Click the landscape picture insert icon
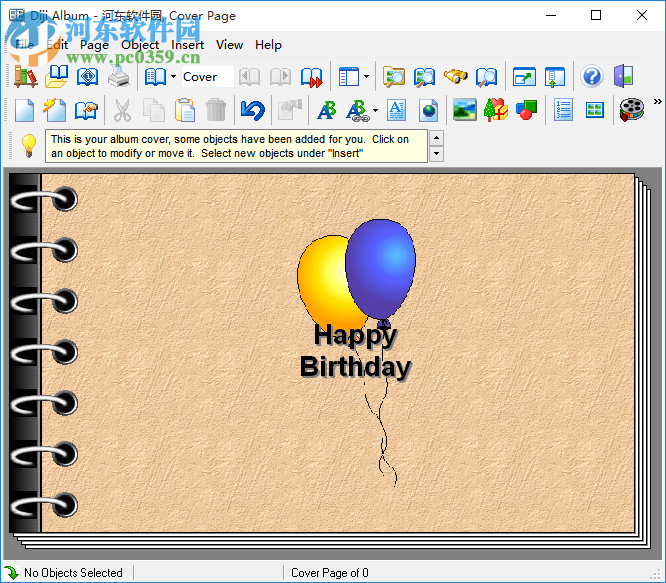The width and height of the screenshot is (666, 583). pyautogui.click(x=464, y=110)
